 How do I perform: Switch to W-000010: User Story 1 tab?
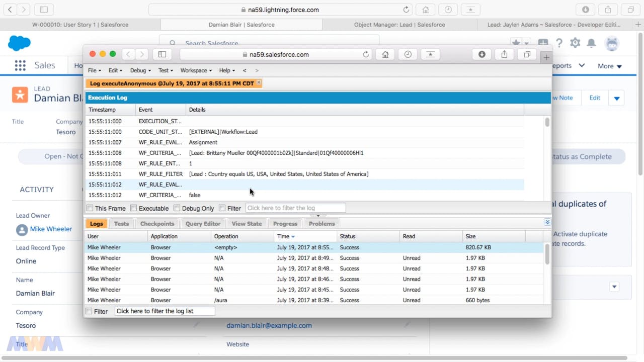coord(80,25)
